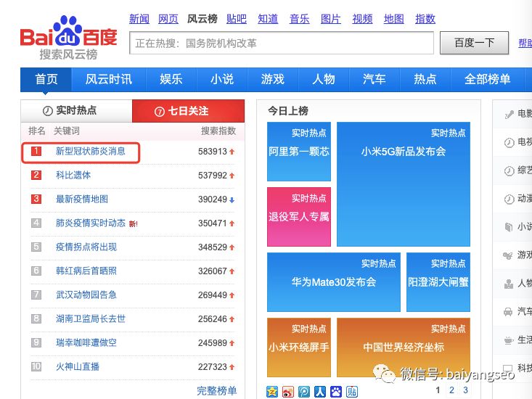Screen dimensions: 532x399
Task: Open 娱乐 in the nav bar
Action: coord(171,79)
